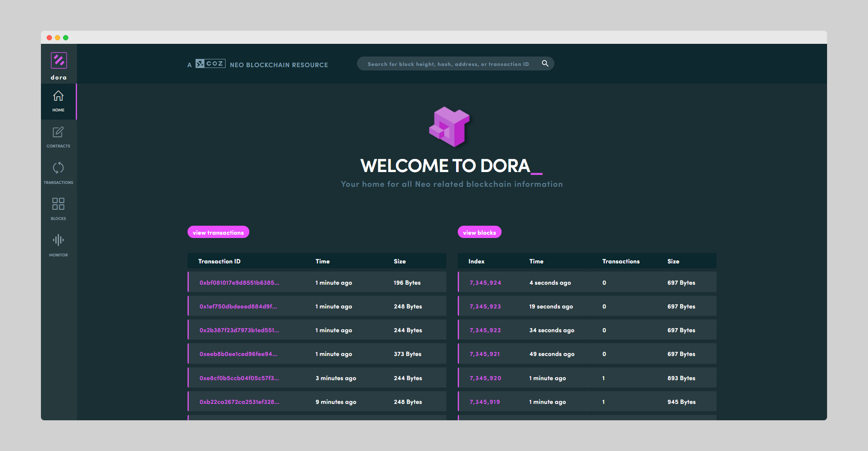Click the view transactions button
This screenshot has height=451, width=868.
pos(218,232)
